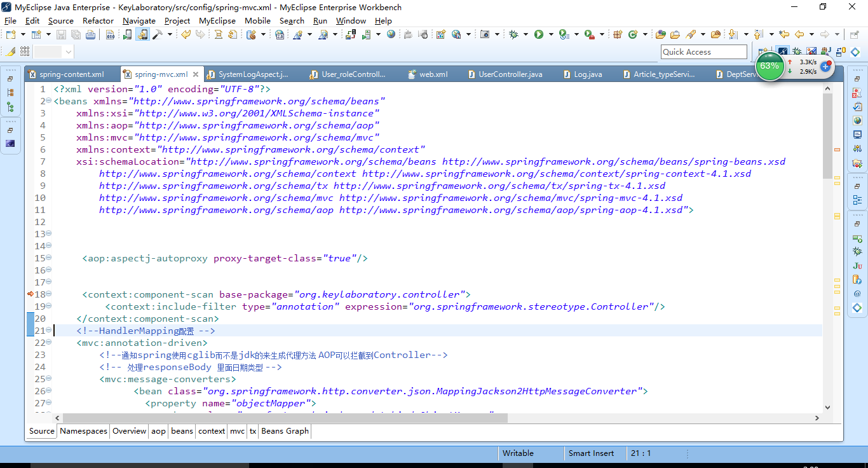Select the mvc bottom tab
This screenshot has width=868, height=468.
tap(237, 431)
